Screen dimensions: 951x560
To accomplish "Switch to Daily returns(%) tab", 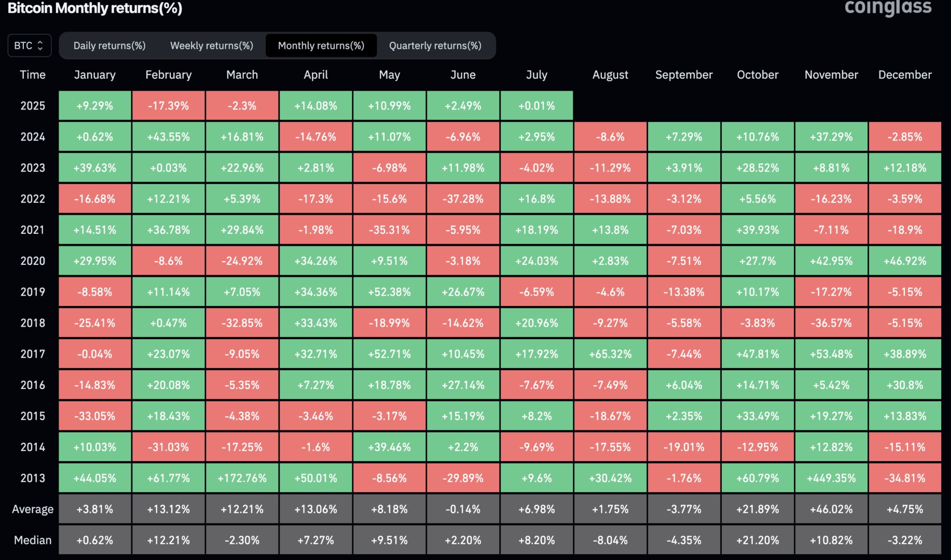I will (109, 46).
